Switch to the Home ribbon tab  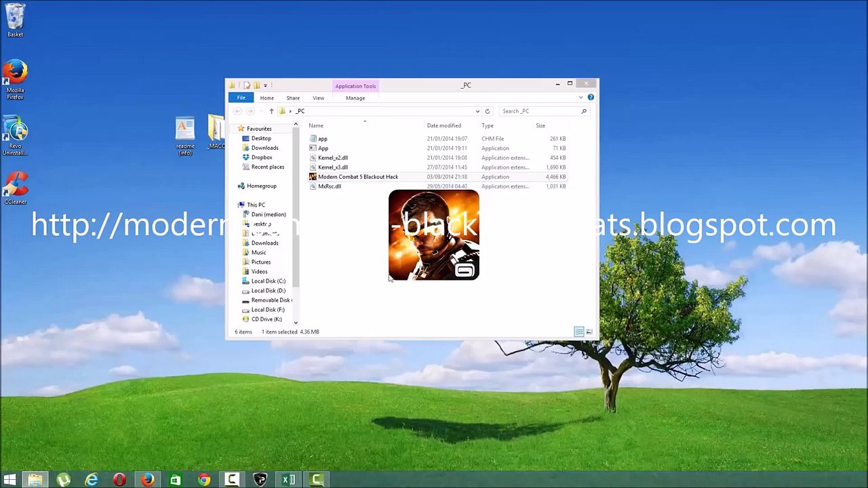267,98
